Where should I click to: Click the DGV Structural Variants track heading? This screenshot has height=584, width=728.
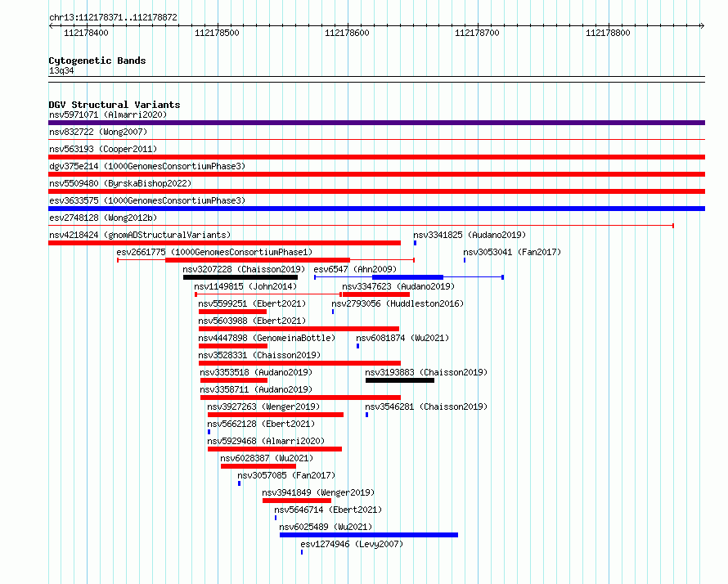tap(115, 105)
